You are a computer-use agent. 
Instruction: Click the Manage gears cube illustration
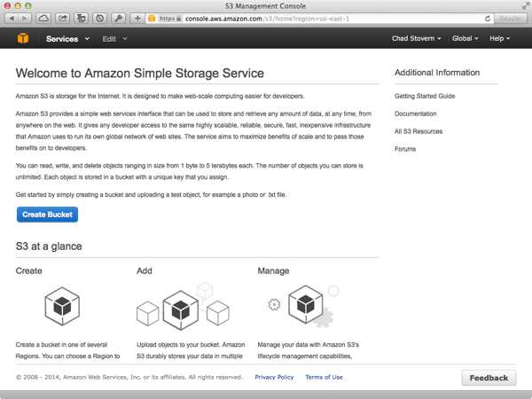pyautogui.click(x=304, y=306)
